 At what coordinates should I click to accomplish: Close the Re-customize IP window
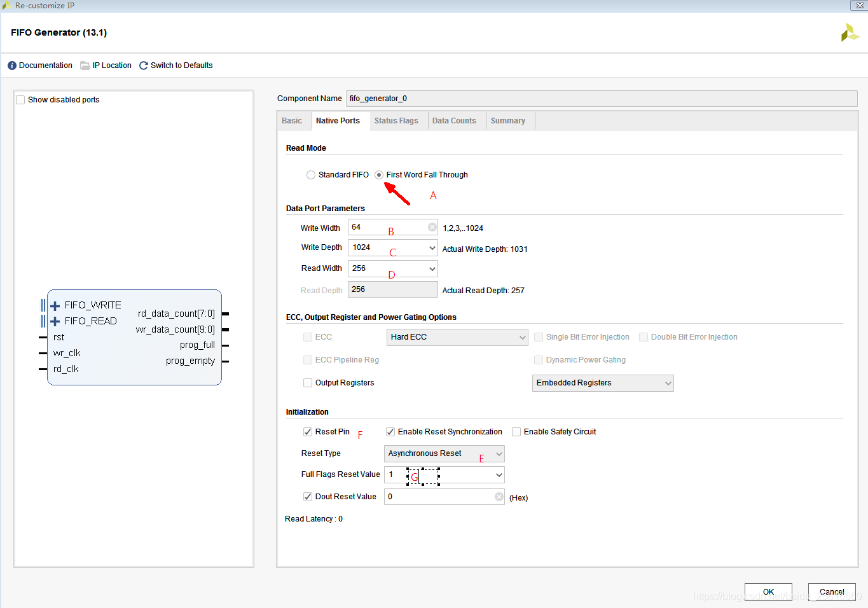[x=860, y=6]
